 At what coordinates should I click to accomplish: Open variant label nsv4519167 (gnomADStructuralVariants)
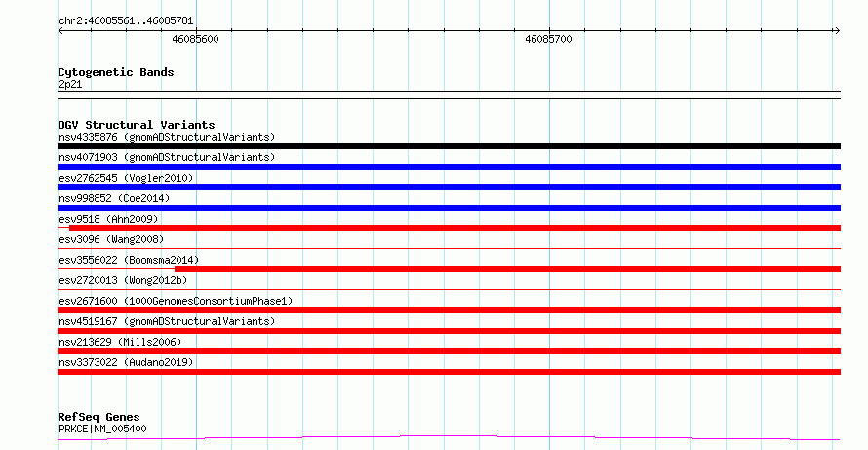click(167, 321)
